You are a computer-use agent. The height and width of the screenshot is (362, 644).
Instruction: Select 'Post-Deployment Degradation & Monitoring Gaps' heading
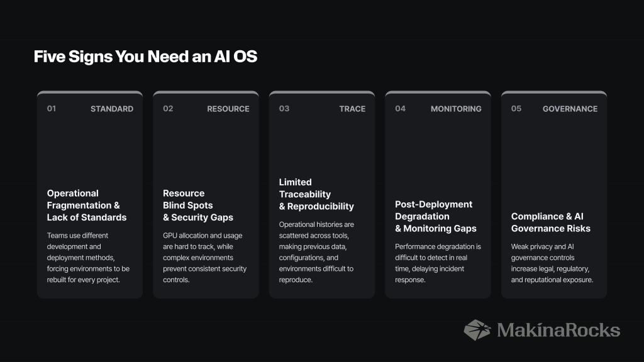[x=436, y=216]
